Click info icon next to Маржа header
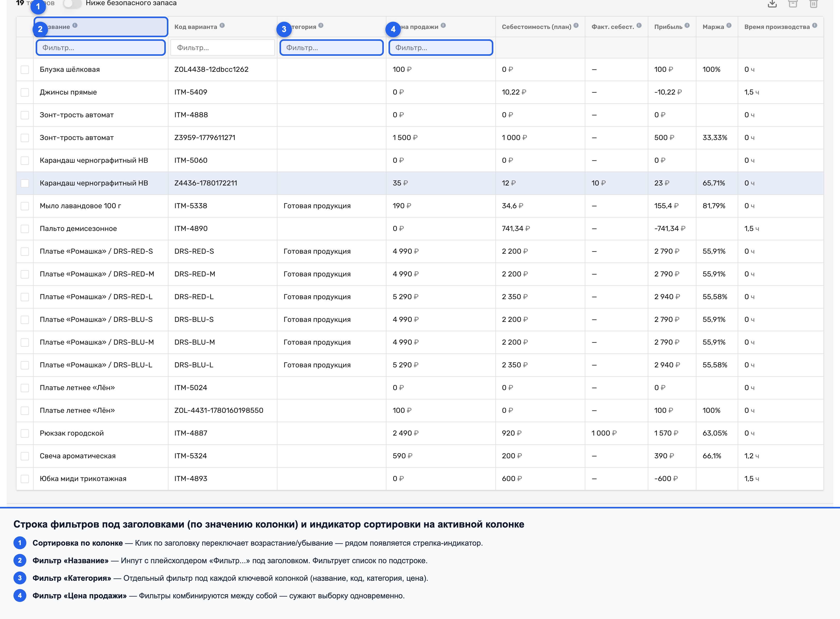The height and width of the screenshot is (619, 840). (x=729, y=26)
